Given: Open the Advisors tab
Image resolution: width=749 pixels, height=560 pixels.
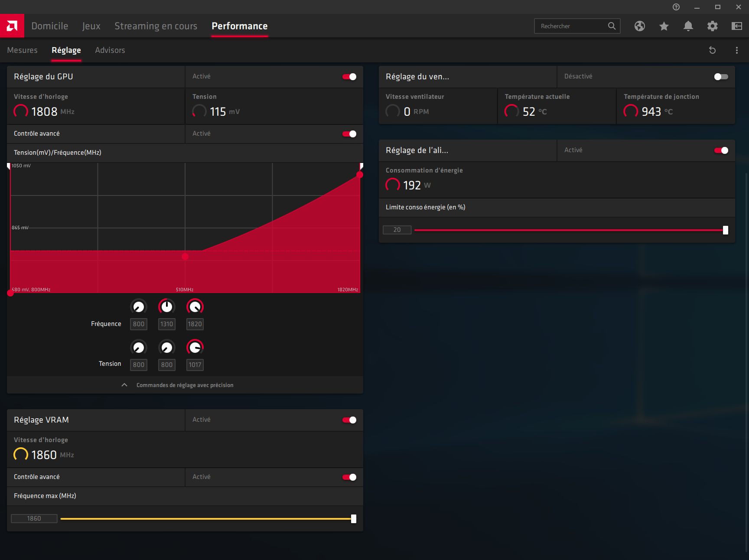Looking at the screenshot, I should point(110,50).
